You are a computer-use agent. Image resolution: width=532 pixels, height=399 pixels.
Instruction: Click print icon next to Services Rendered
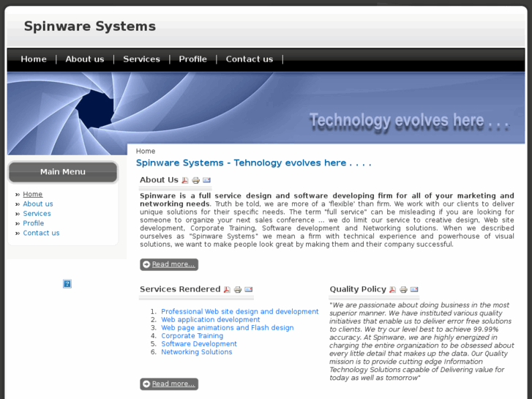pos(238,290)
